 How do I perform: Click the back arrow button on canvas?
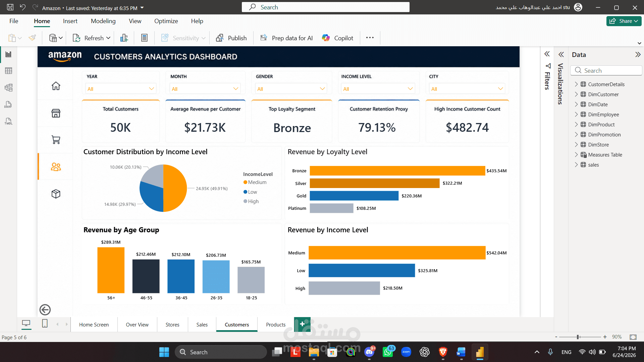(45, 310)
